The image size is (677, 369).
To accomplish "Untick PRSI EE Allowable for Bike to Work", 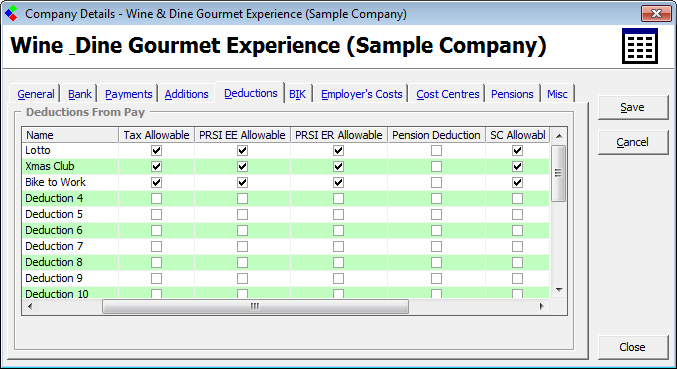I will pyautogui.click(x=242, y=182).
